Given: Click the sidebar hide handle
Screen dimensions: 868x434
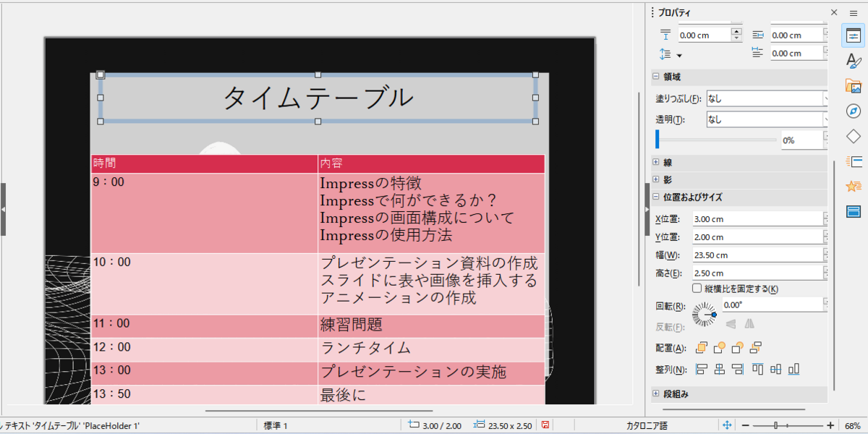Looking at the screenshot, I should click(x=647, y=209).
